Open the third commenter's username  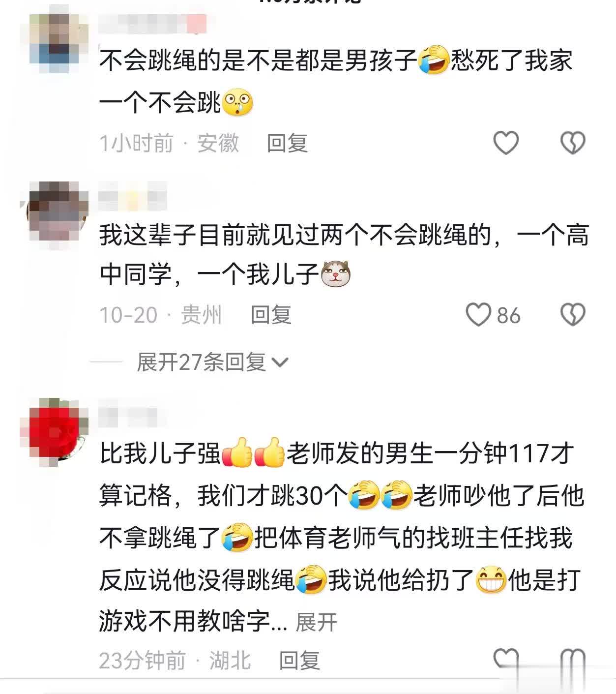pyautogui.click(x=129, y=417)
